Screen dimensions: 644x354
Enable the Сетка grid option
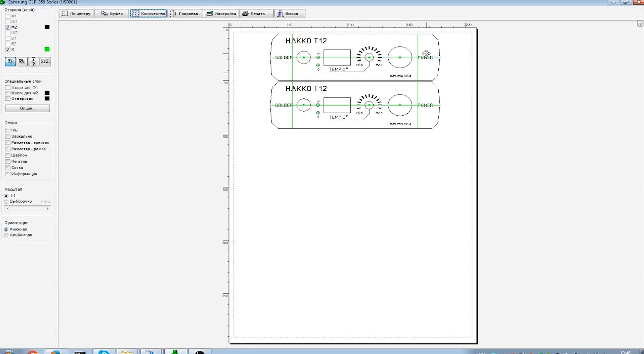(x=8, y=168)
